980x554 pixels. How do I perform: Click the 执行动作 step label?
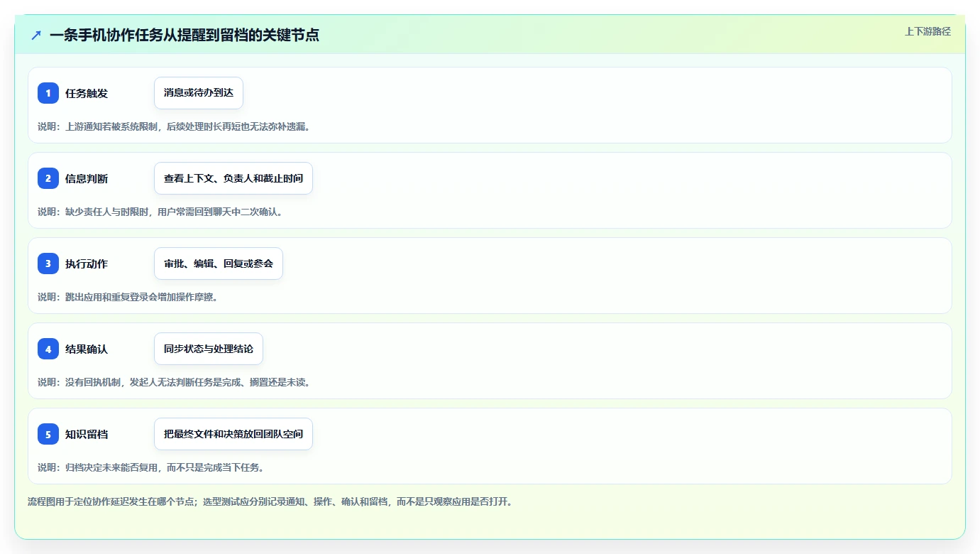click(x=87, y=264)
